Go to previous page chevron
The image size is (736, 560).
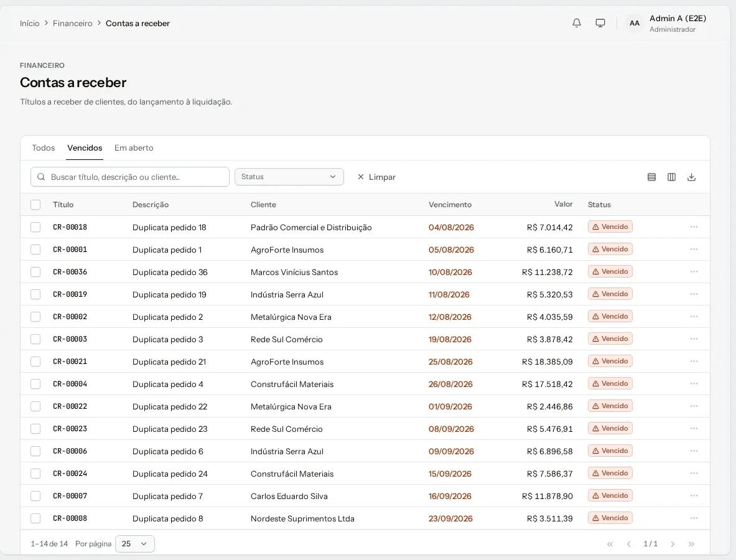pos(628,544)
